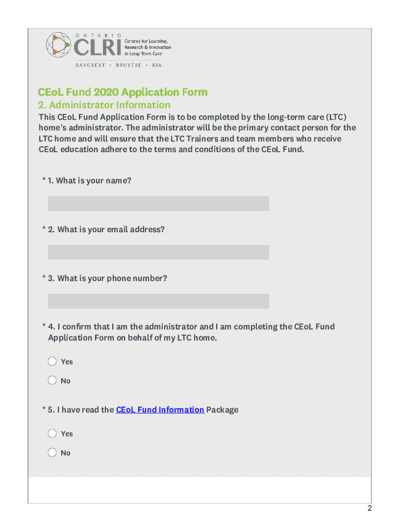Select 'No' for having read the Information Package
The width and height of the screenshot is (400, 532).
click(x=52, y=453)
